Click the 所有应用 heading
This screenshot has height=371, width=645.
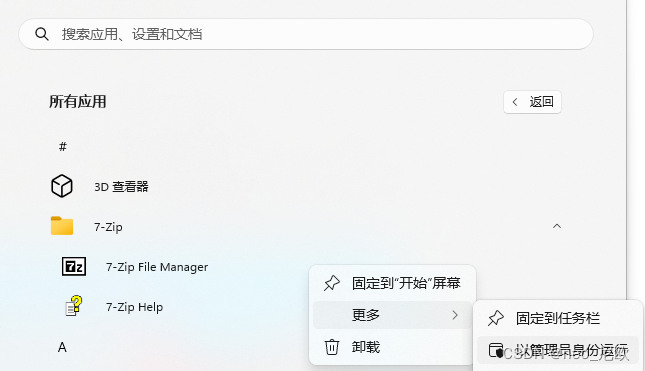tap(78, 102)
